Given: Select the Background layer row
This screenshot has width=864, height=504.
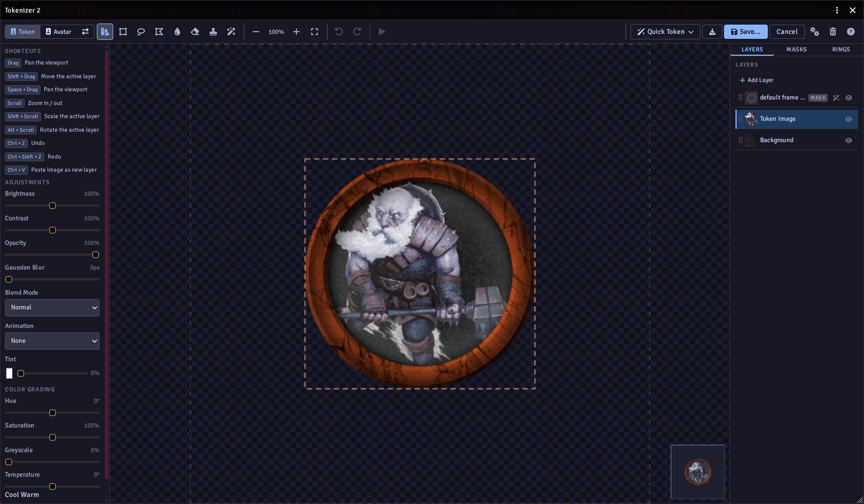Looking at the screenshot, I should (x=797, y=140).
